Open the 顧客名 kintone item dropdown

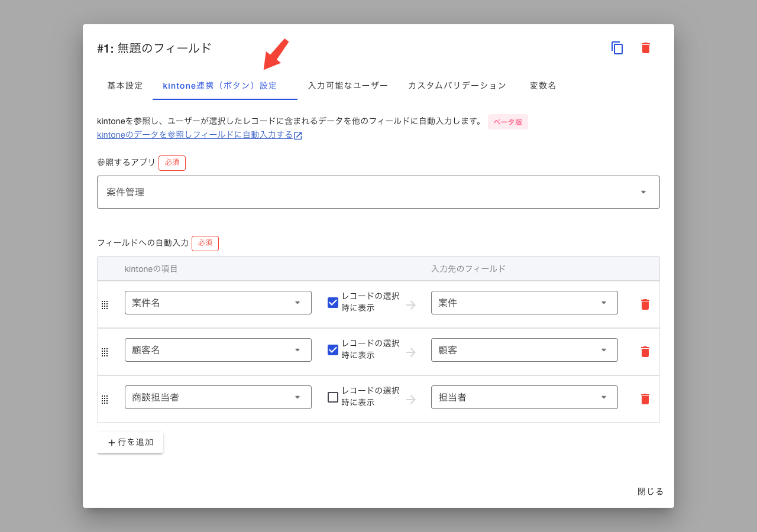tap(218, 350)
